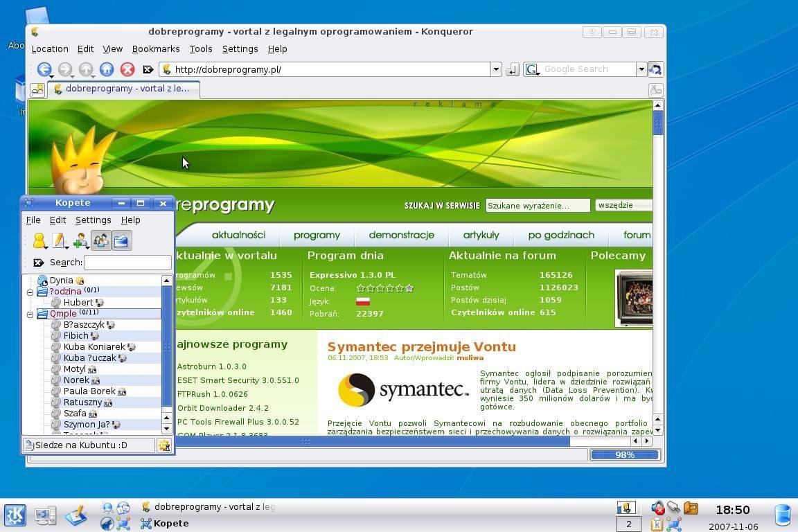
Task: Clear the location bar with the eraser icon
Action: point(148,69)
